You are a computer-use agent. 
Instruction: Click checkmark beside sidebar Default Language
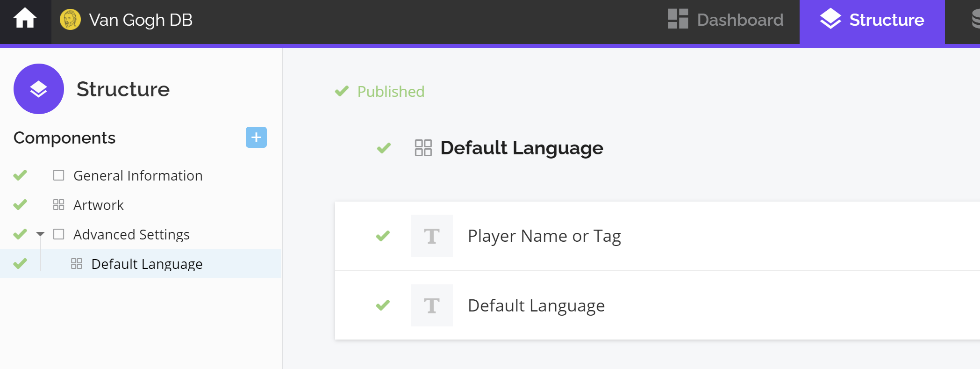(20, 263)
